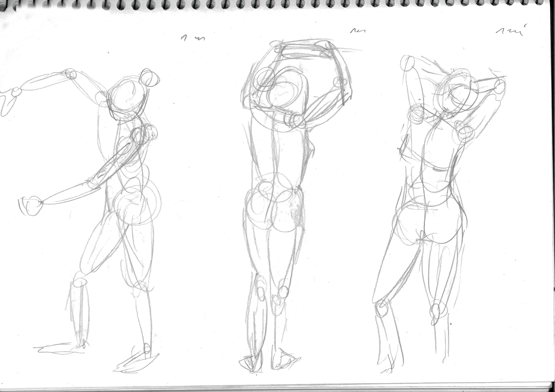Image resolution: width=555 pixels, height=392 pixels.
Task: Click the handwritten note above the middle figure
Action: (x=358, y=30)
